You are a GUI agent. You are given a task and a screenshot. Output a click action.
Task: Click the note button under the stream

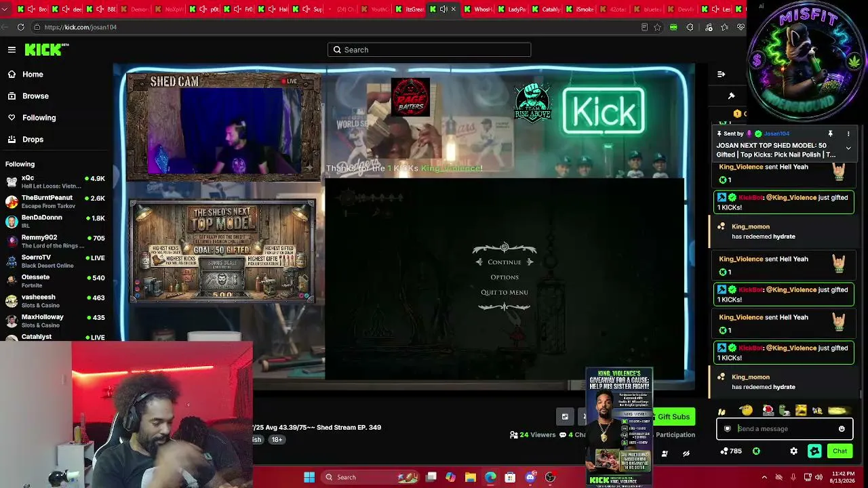pos(565,417)
